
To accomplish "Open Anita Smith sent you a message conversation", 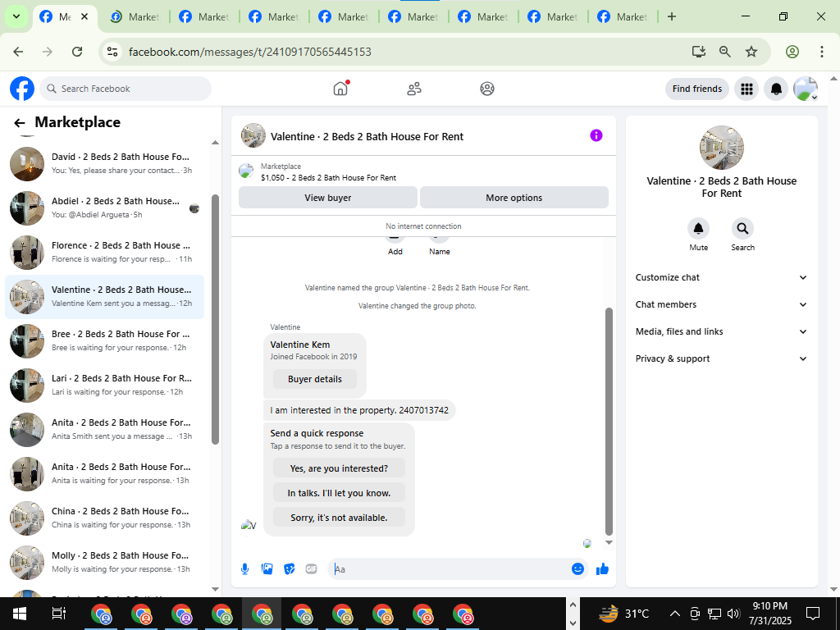I will pos(105,430).
